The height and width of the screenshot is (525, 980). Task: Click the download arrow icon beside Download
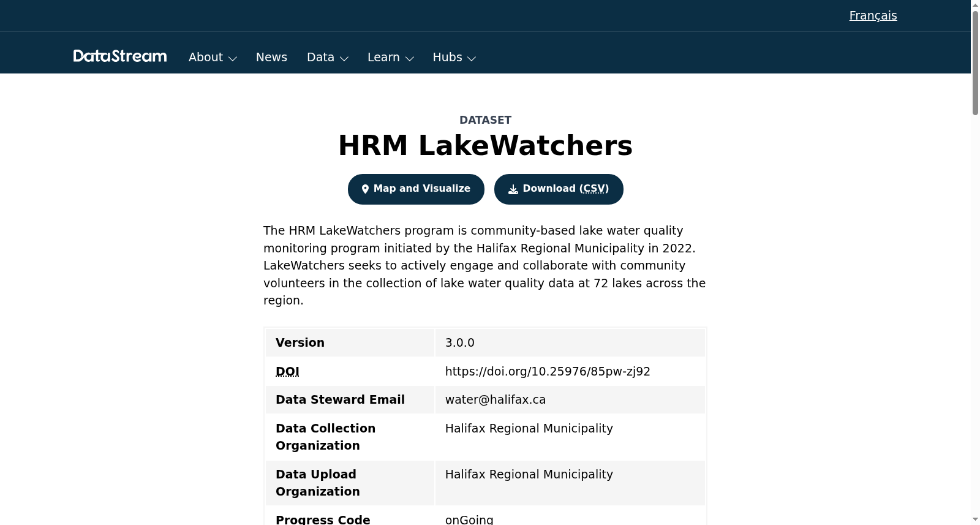(513, 189)
